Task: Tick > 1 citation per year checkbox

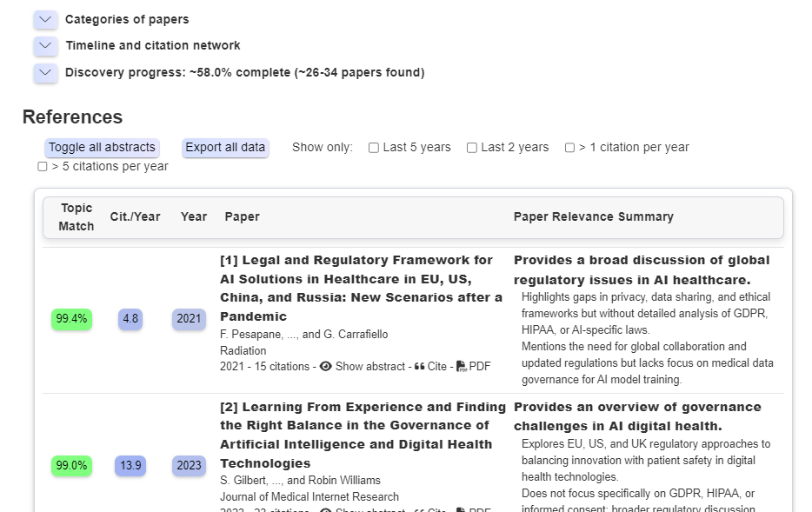Action: (x=569, y=148)
